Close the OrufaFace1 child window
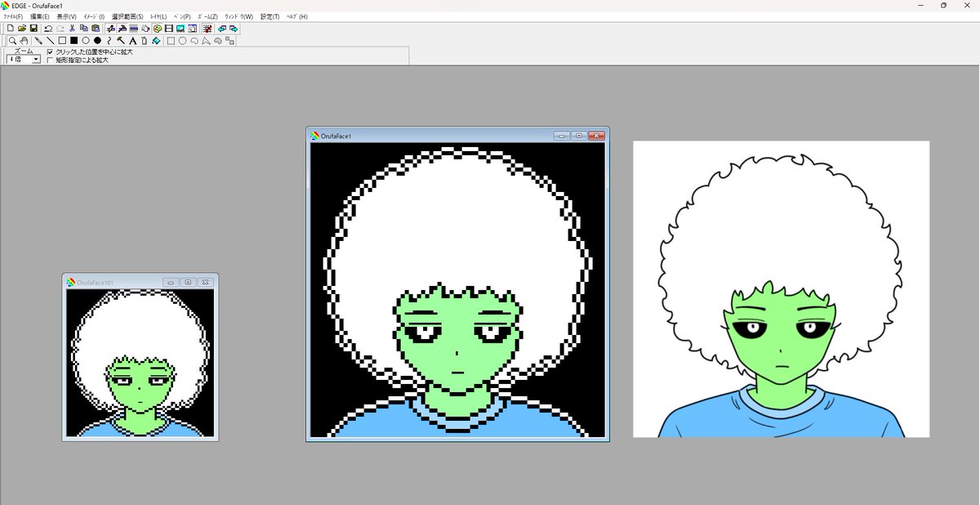The image size is (980, 505). pos(597,136)
